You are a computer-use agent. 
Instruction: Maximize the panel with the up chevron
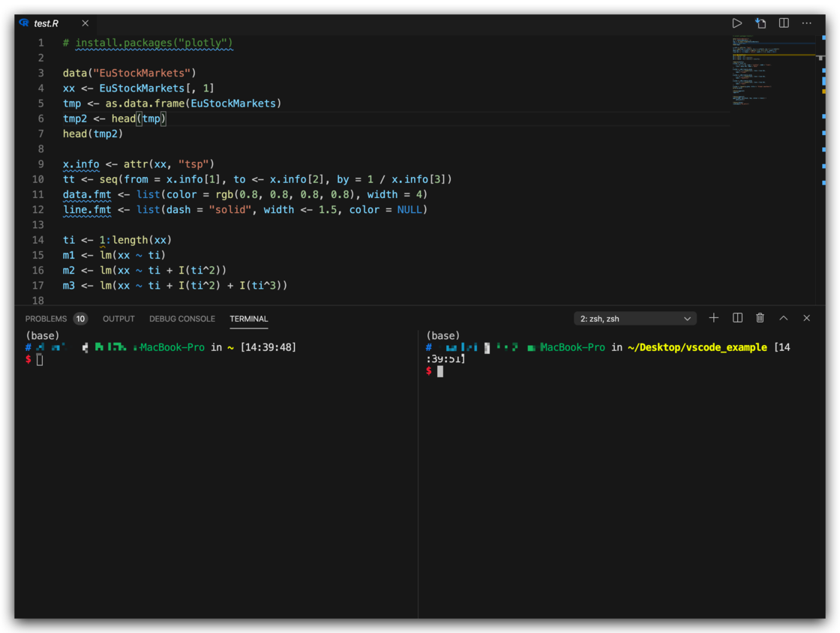point(784,318)
